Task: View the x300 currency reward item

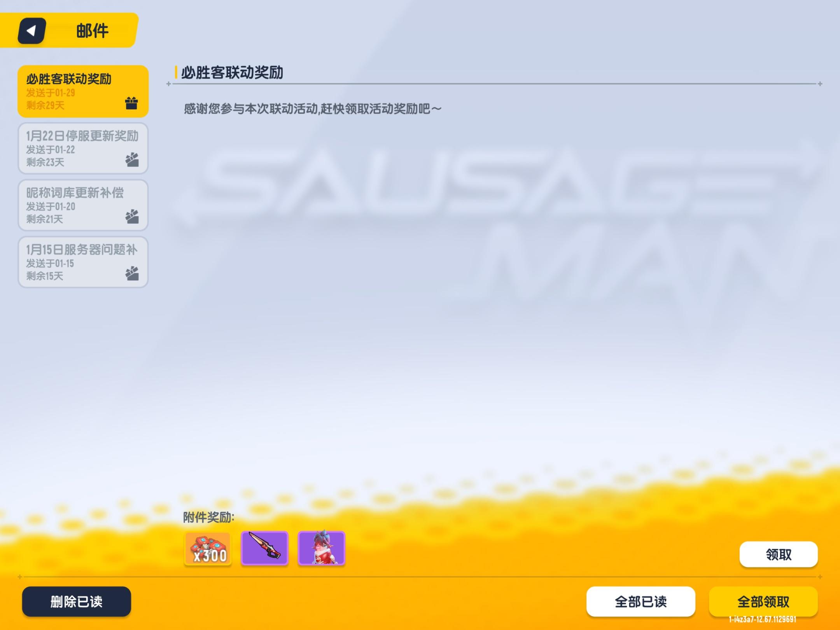Action: (208, 548)
